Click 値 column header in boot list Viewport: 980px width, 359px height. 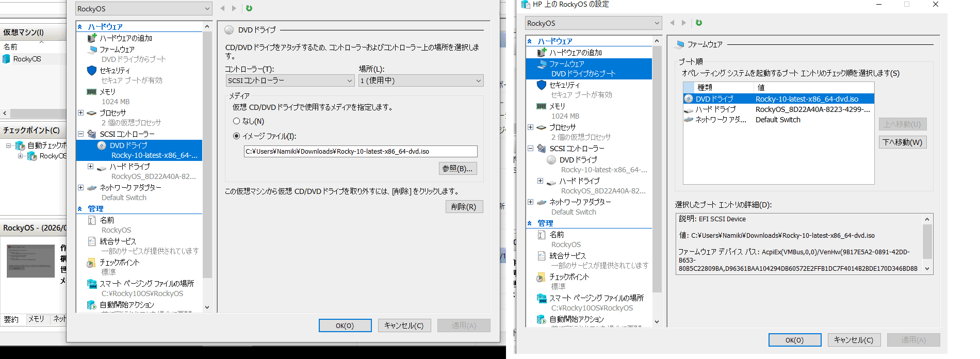[814, 88]
